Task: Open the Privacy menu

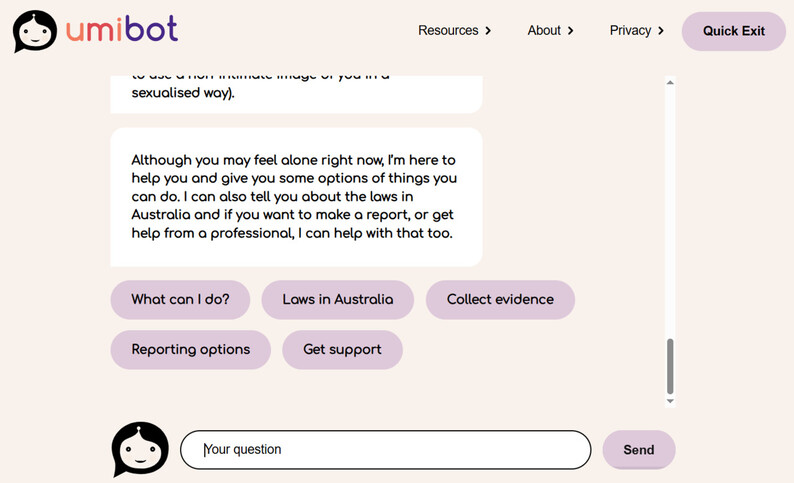Action: pyautogui.click(x=630, y=31)
